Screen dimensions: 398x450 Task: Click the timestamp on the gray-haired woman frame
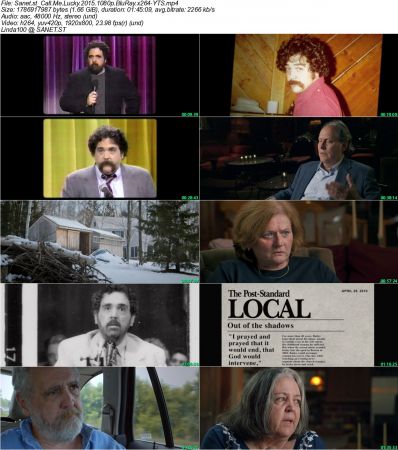pos(389,447)
